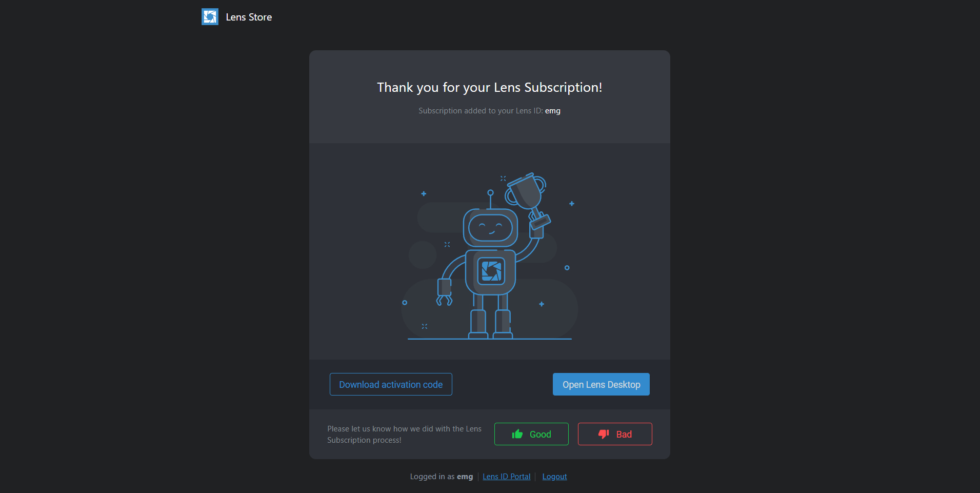The height and width of the screenshot is (493, 980).
Task: Click the 'Thank you for your Lens Subscription!' heading
Action: (x=490, y=87)
